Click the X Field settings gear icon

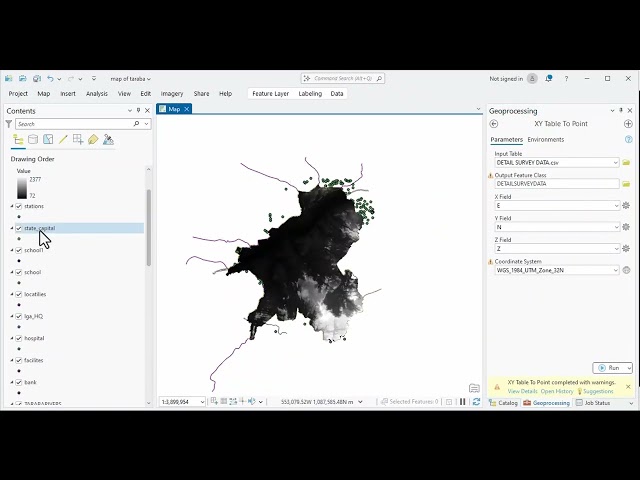click(626, 205)
